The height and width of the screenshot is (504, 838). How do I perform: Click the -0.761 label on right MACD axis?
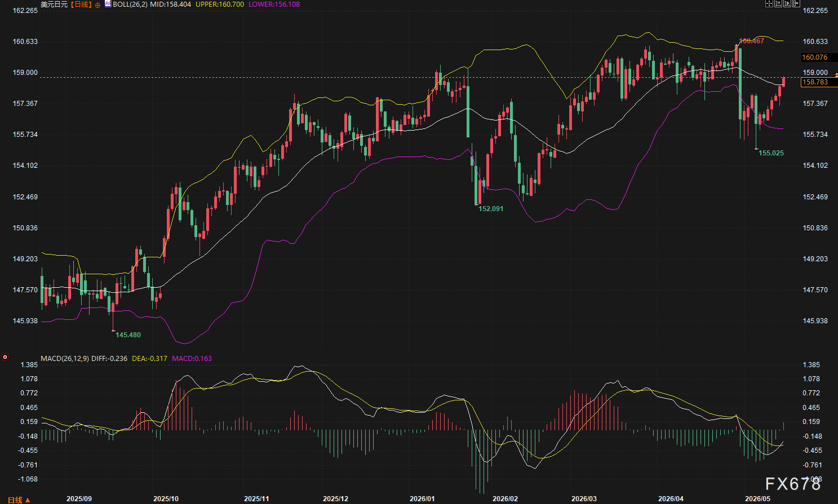(813, 465)
